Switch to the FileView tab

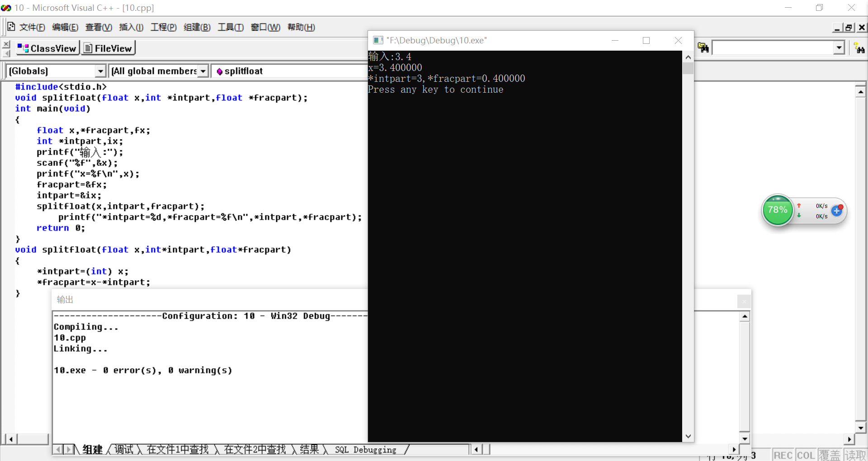tap(108, 48)
